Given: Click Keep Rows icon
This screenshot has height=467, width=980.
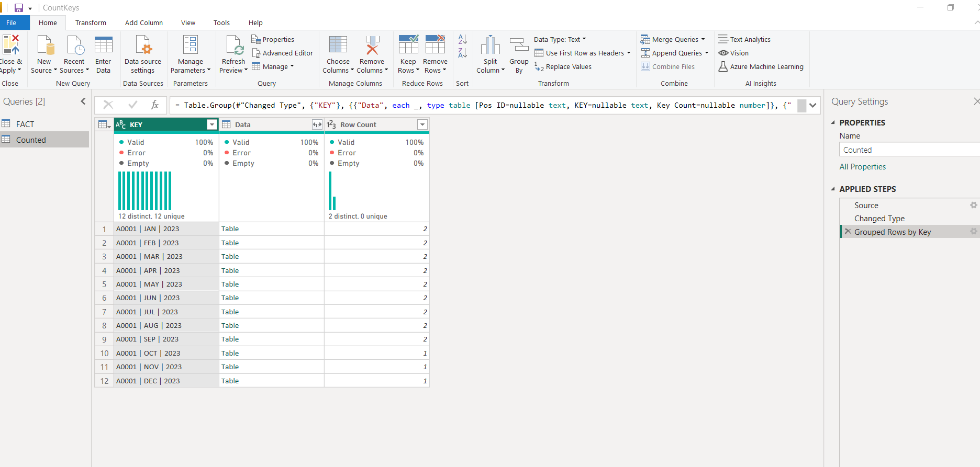Looking at the screenshot, I should 408,45.
